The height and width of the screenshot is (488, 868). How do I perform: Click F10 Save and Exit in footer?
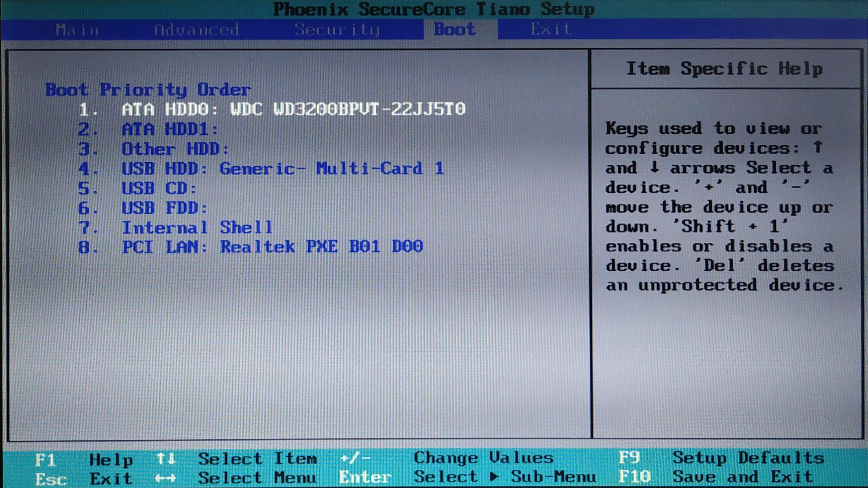(x=716, y=477)
